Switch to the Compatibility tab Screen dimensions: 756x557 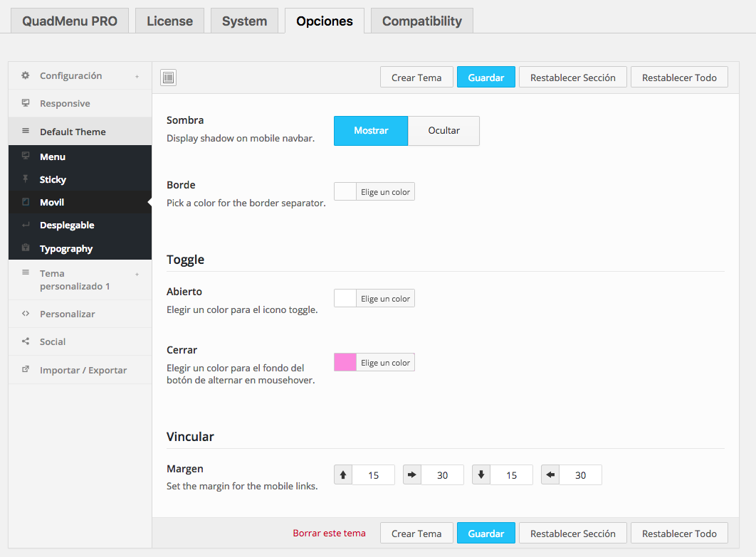(x=421, y=21)
